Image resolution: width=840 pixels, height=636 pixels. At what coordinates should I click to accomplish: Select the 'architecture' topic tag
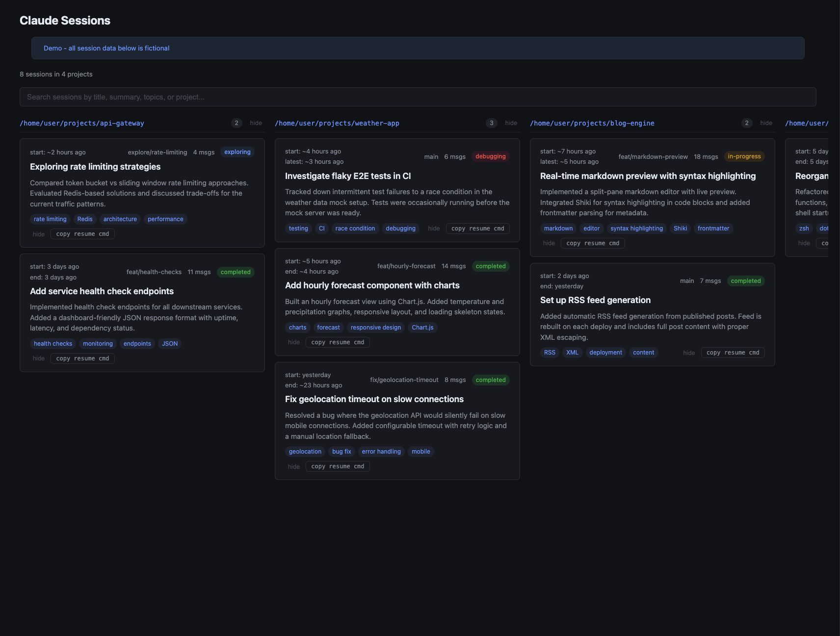click(120, 219)
